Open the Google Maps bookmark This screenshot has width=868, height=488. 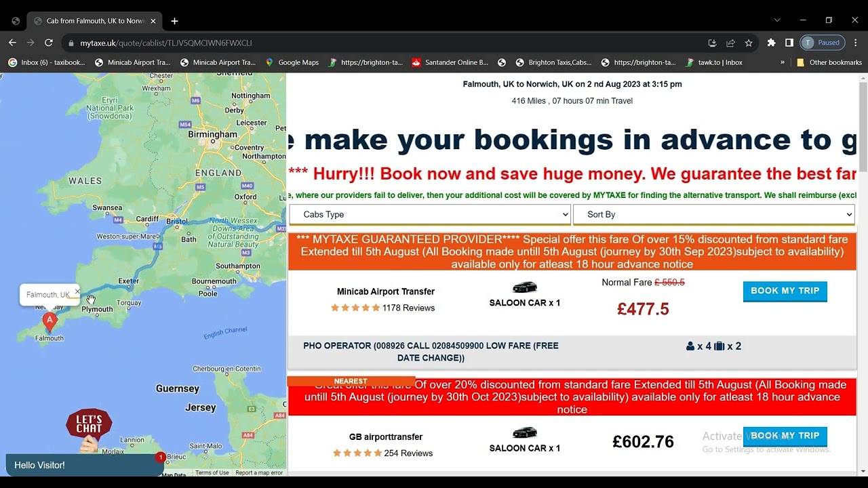tap(292, 62)
